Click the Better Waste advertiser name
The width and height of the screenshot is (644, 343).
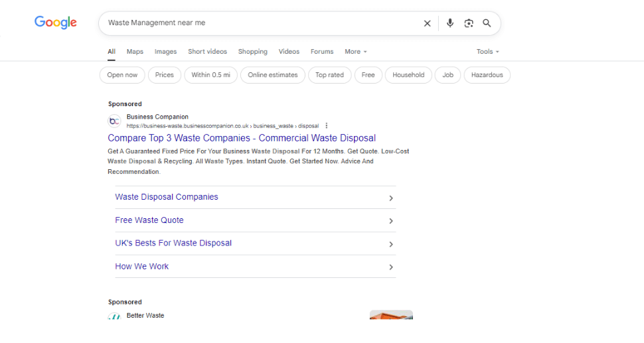[x=145, y=316]
